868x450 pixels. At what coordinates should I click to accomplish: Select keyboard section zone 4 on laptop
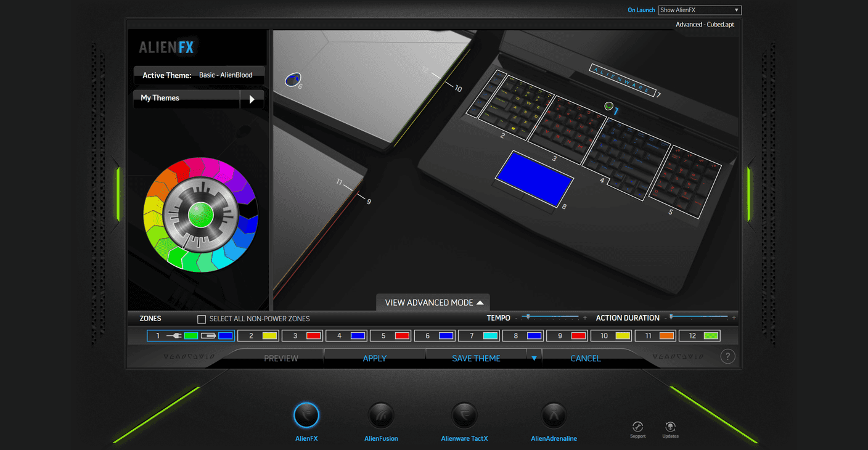coord(626,159)
